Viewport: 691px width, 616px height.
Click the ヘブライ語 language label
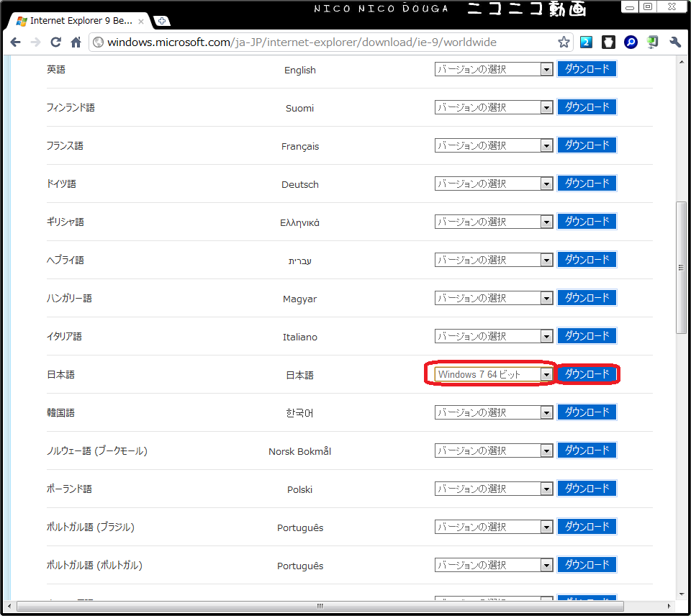(66, 260)
